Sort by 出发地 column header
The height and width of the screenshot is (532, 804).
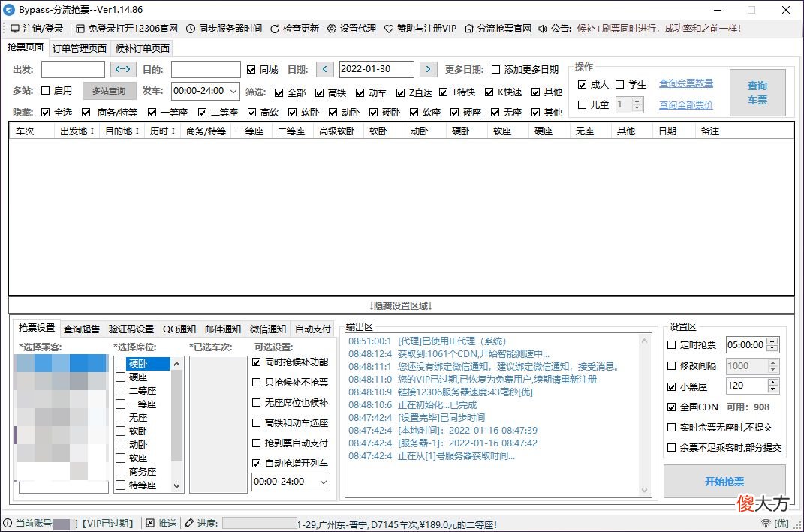click(77, 131)
